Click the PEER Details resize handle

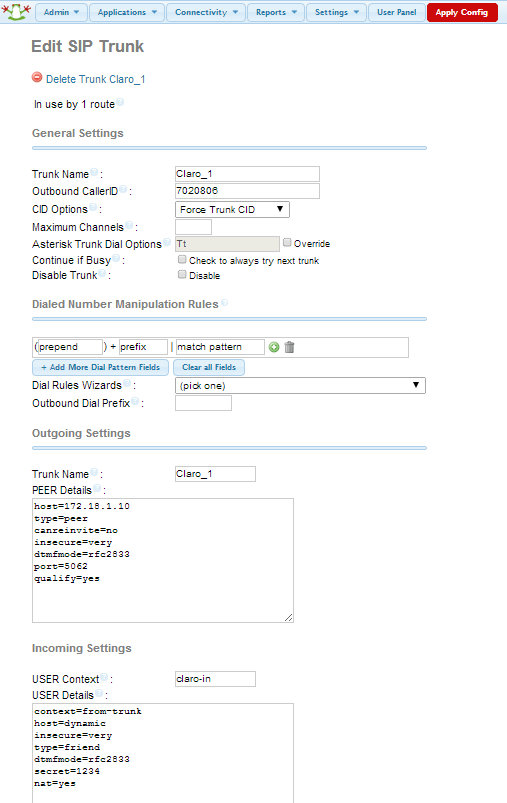pyautogui.click(x=289, y=618)
